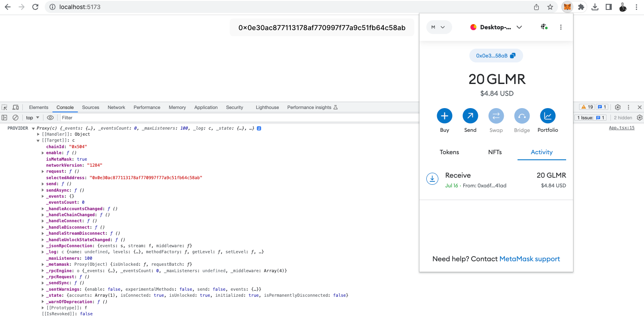The image size is (644, 317).
Task: Click the MetaMask fox extension icon
Action: 567,7
